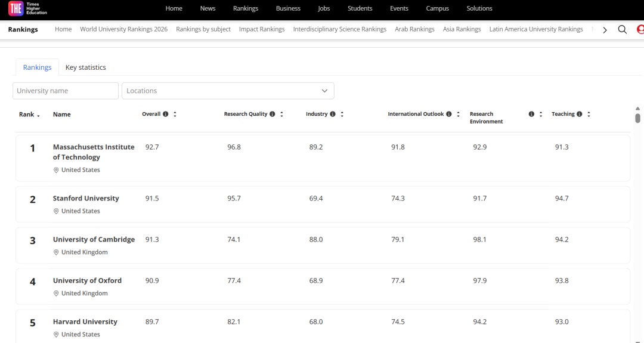Image resolution: width=644 pixels, height=343 pixels.
Task: Sort by Industry score using sort arrows
Action: pyautogui.click(x=342, y=114)
